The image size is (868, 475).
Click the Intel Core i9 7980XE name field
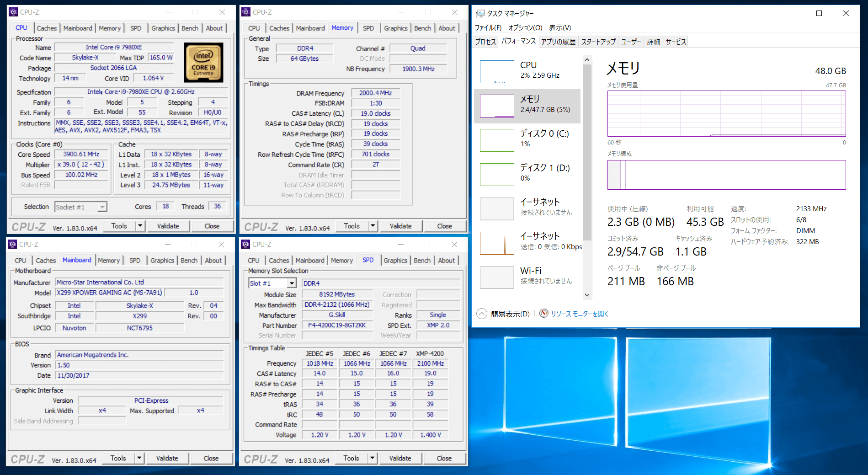(x=114, y=47)
